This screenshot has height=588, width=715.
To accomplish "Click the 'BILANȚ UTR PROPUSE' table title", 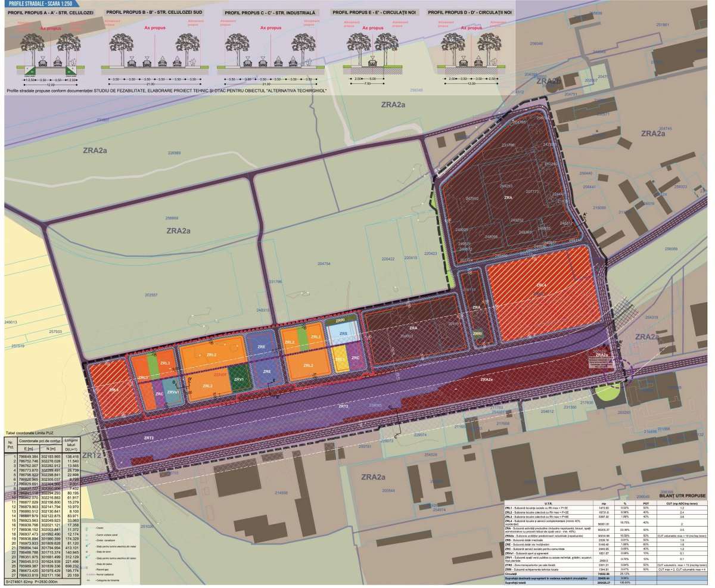I will point(682,496).
